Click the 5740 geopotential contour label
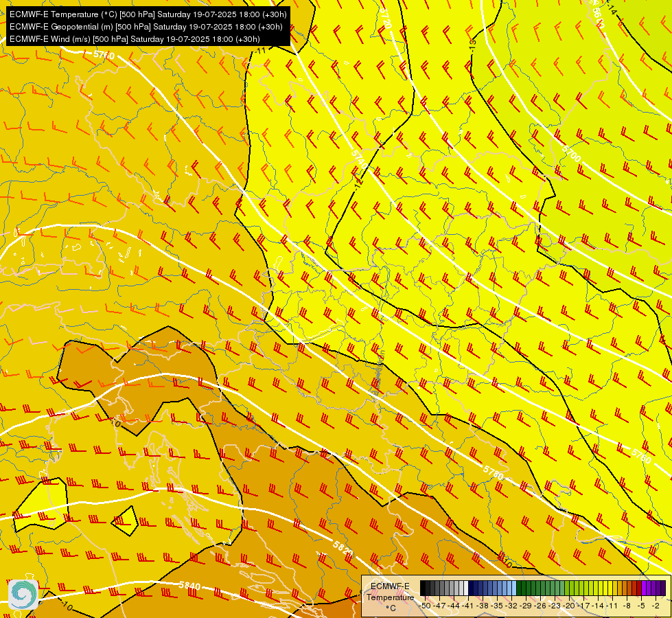This screenshot has width=672, height=618. point(359,159)
